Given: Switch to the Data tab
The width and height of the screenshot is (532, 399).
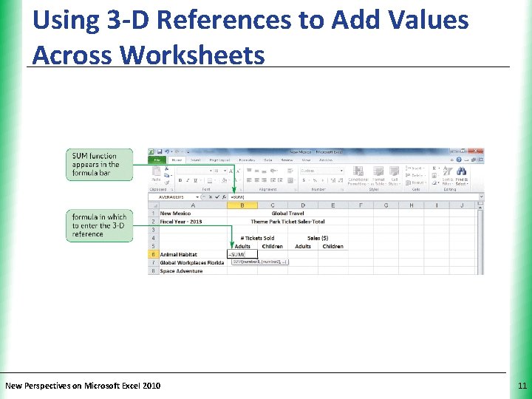Looking at the screenshot, I should (x=268, y=160).
